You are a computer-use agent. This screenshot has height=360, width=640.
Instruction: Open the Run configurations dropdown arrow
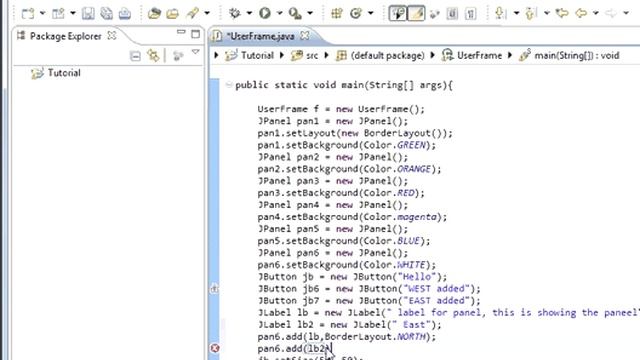pyautogui.click(x=280, y=13)
